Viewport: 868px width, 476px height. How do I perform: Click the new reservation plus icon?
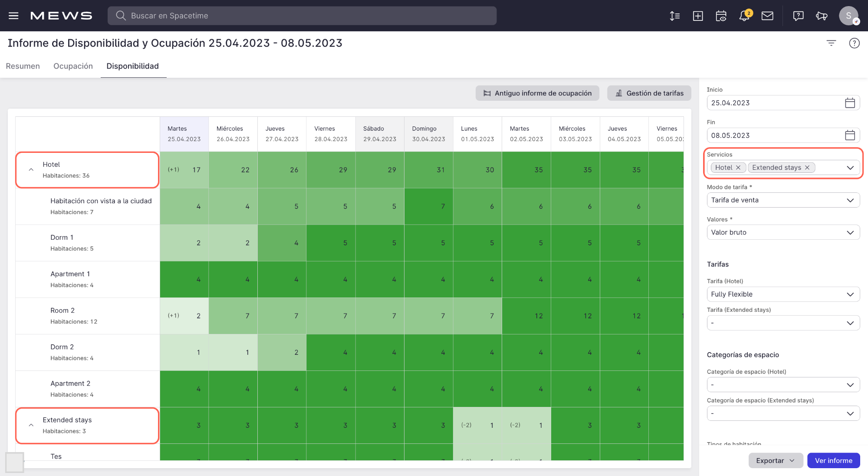point(698,16)
